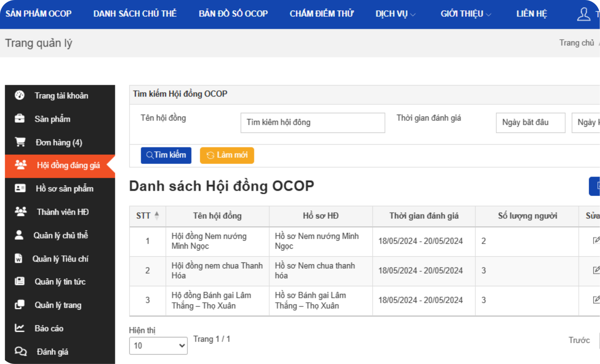The height and width of the screenshot is (364, 600).
Task: Click the Tìm kiếm hội đồng input field
Action: click(312, 123)
